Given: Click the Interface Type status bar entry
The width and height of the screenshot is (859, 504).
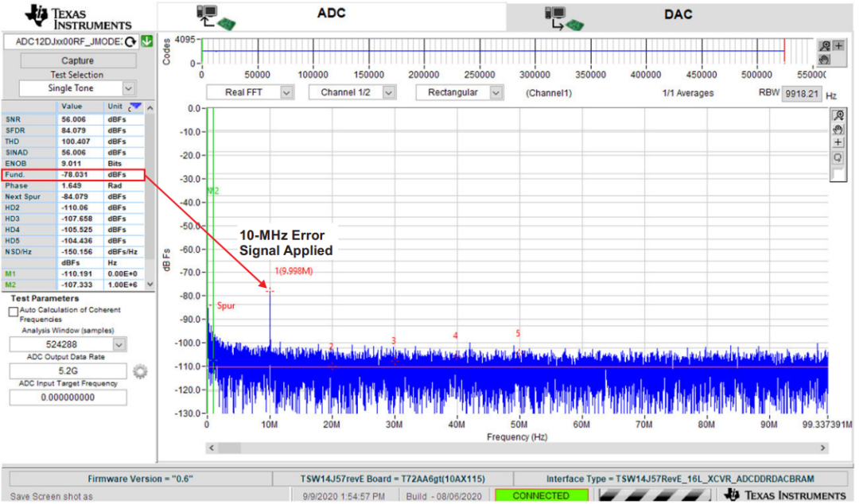Looking at the screenshot, I should (x=680, y=479).
